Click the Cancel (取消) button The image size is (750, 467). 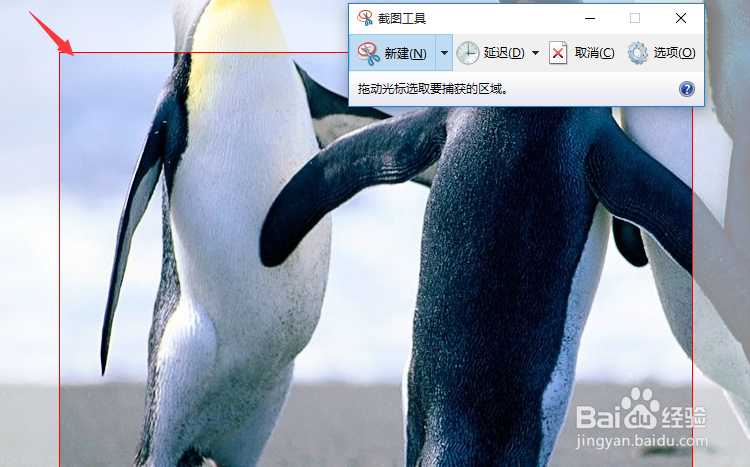coord(582,53)
